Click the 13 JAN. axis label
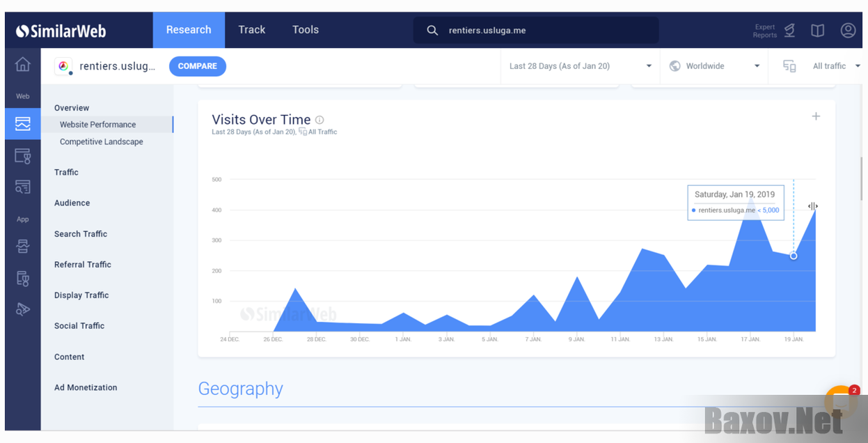The width and height of the screenshot is (868, 443). [x=663, y=339]
